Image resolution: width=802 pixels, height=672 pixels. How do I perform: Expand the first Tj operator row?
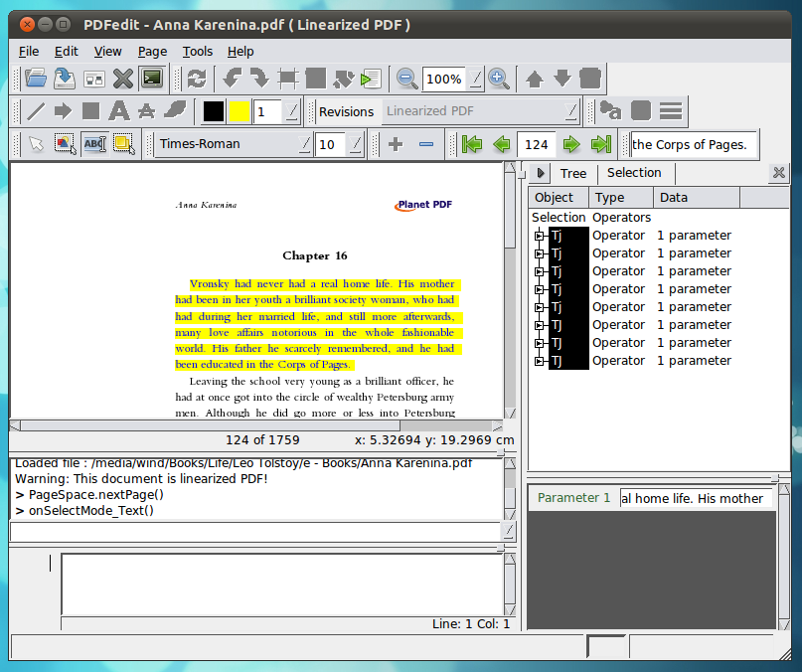point(539,236)
